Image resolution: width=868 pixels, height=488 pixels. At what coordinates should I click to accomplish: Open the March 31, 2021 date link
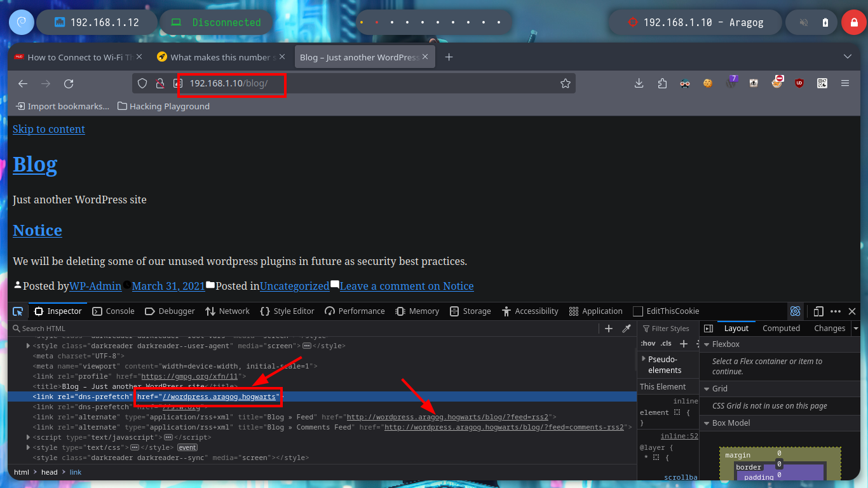(168, 287)
